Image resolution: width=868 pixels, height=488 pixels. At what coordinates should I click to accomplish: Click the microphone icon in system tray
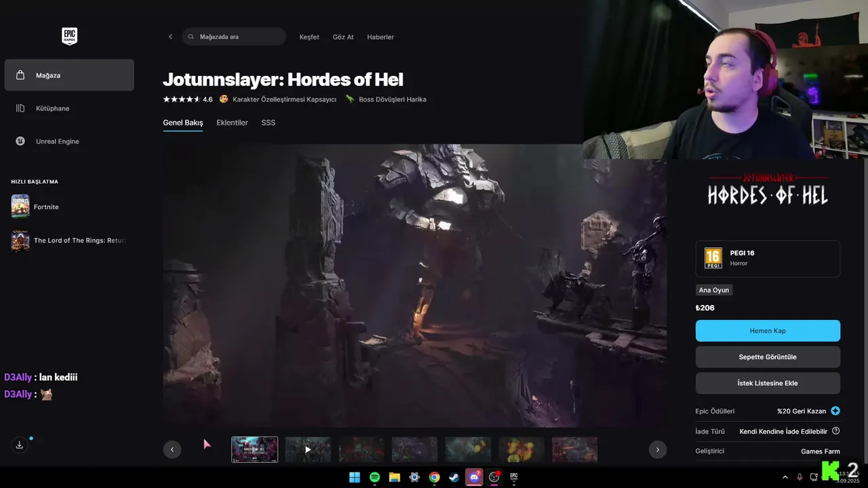800,477
